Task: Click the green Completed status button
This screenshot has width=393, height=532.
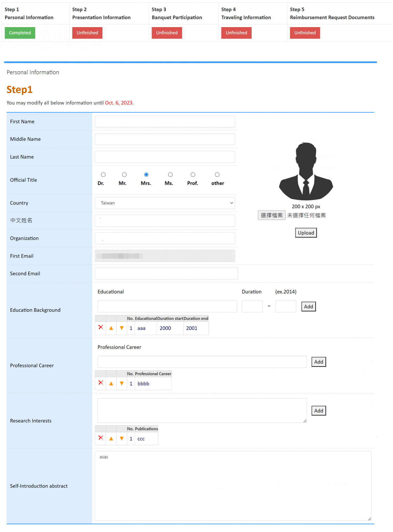Action: (x=20, y=33)
